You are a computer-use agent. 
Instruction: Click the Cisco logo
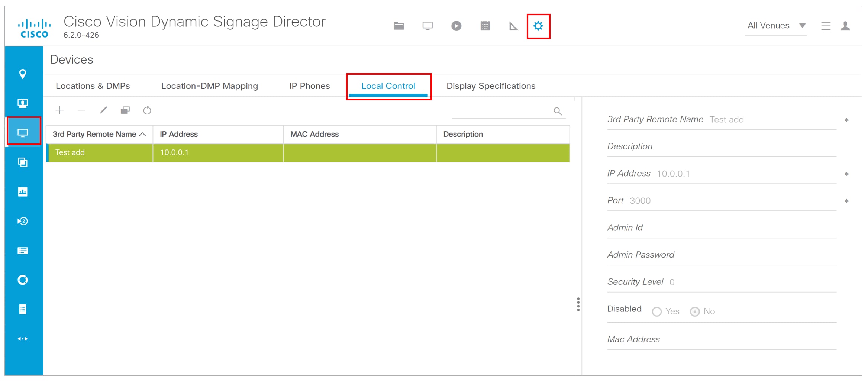[x=34, y=28]
